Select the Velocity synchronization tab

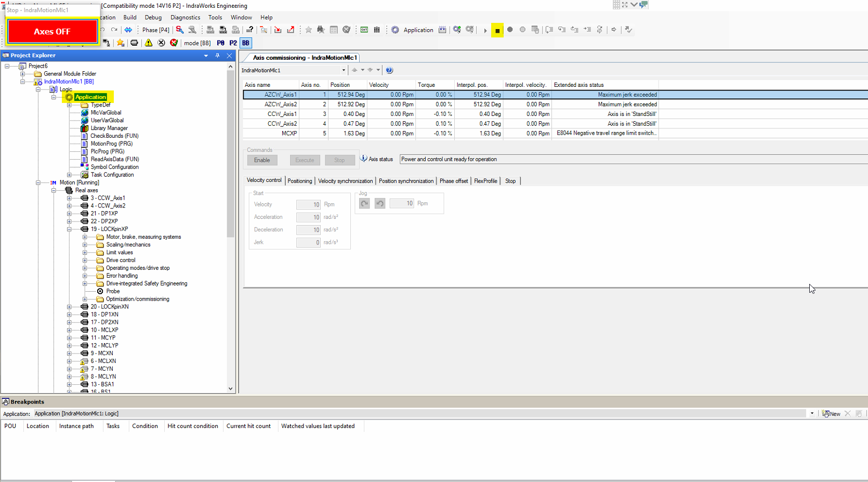tap(345, 181)
